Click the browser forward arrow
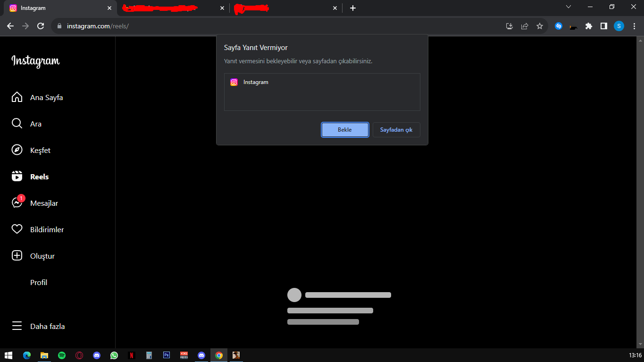644x362 pixels. [25, 26]
